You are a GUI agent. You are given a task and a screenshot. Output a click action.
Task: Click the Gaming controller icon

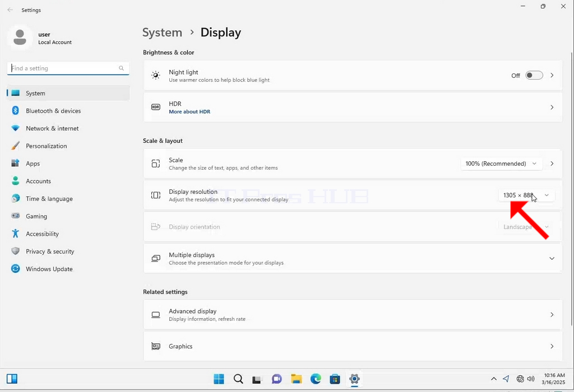15,216
